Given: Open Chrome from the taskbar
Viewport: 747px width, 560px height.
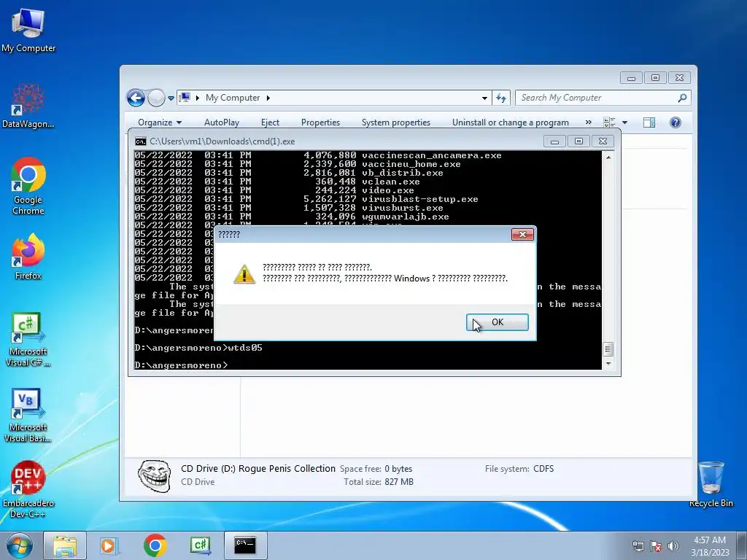Looking at the screenshot, I should click(x=155, y=545).
